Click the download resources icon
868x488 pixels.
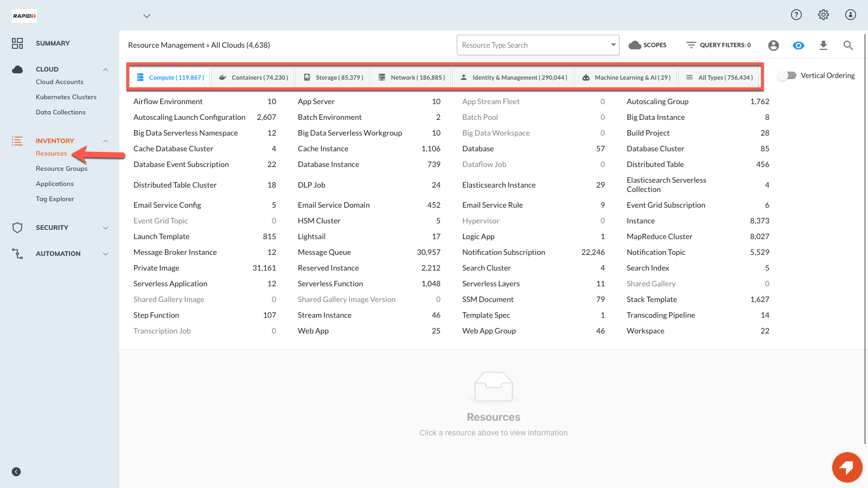click(823, 46)
